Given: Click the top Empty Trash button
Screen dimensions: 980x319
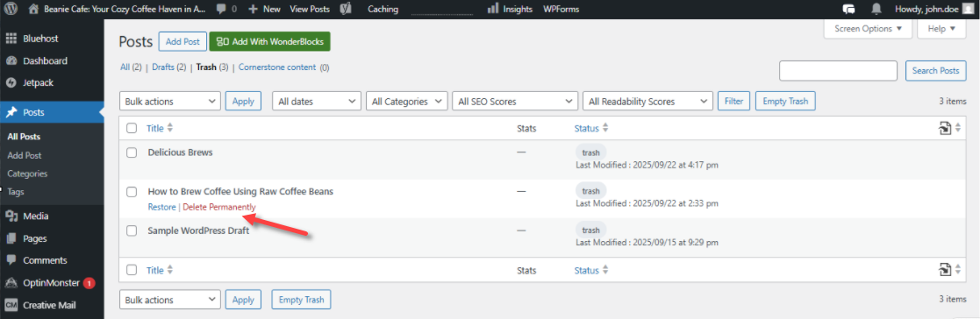Looking at the screenshot, I should 785,101.
